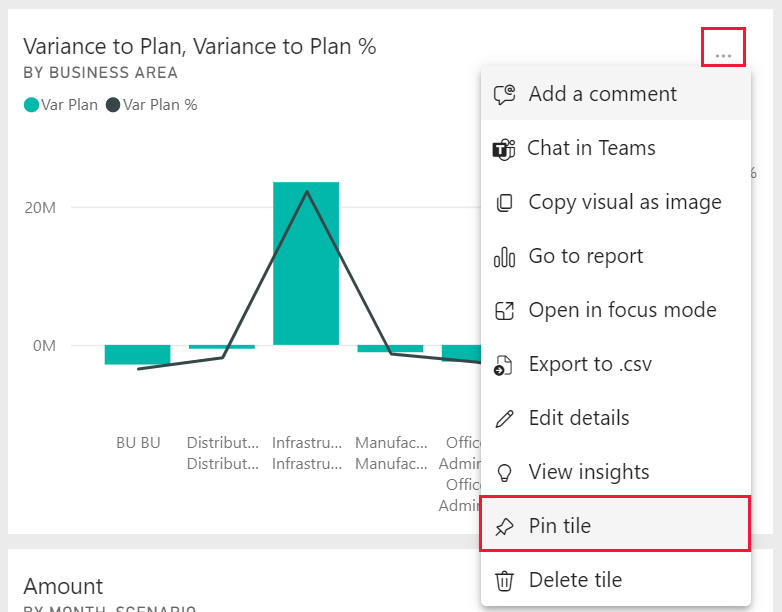782x612 pixels.
Task: Select Export to .csv option
Action: coord(616,364)
